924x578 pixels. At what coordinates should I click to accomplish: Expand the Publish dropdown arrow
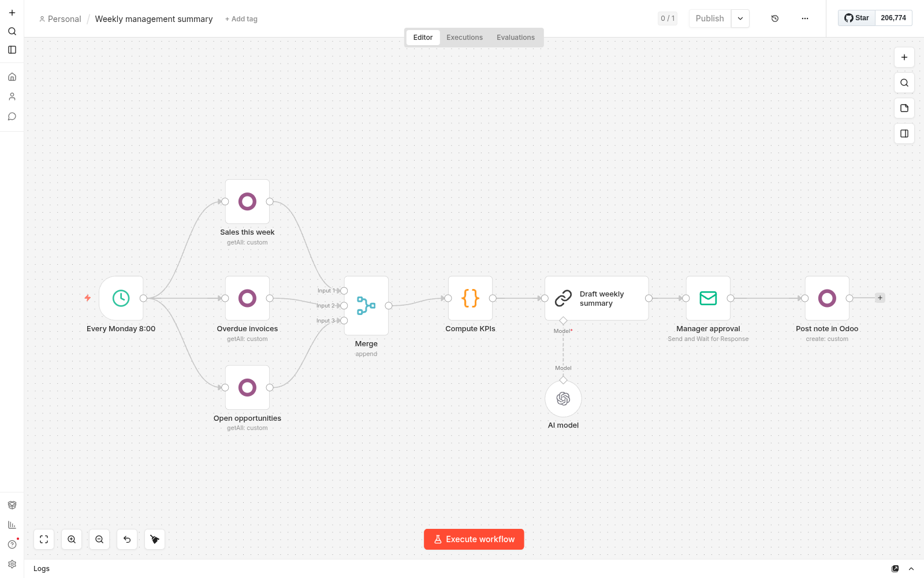(x=740, y=18)
